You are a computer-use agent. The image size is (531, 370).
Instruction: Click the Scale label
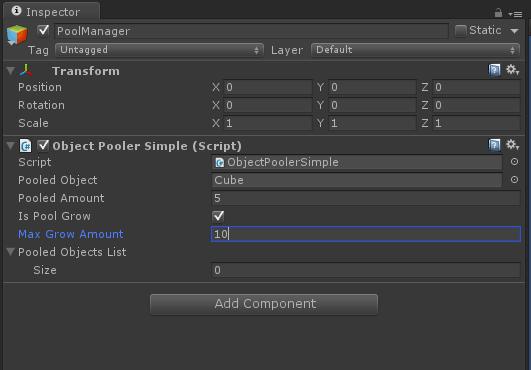click(x=33, y=123)
